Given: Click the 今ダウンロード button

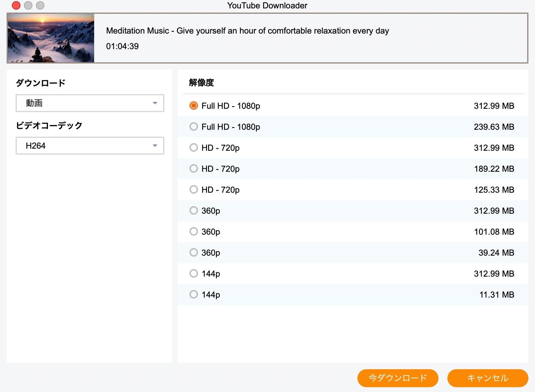Looking at the screenshot, I should (398, 378).
